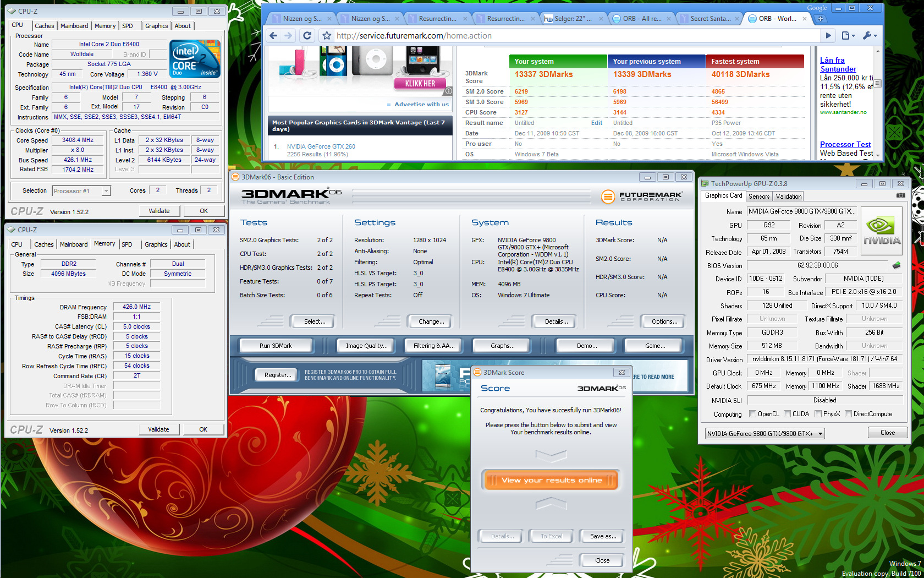Click the ad panel scrollbar thumb

click(x=878, y=83)
